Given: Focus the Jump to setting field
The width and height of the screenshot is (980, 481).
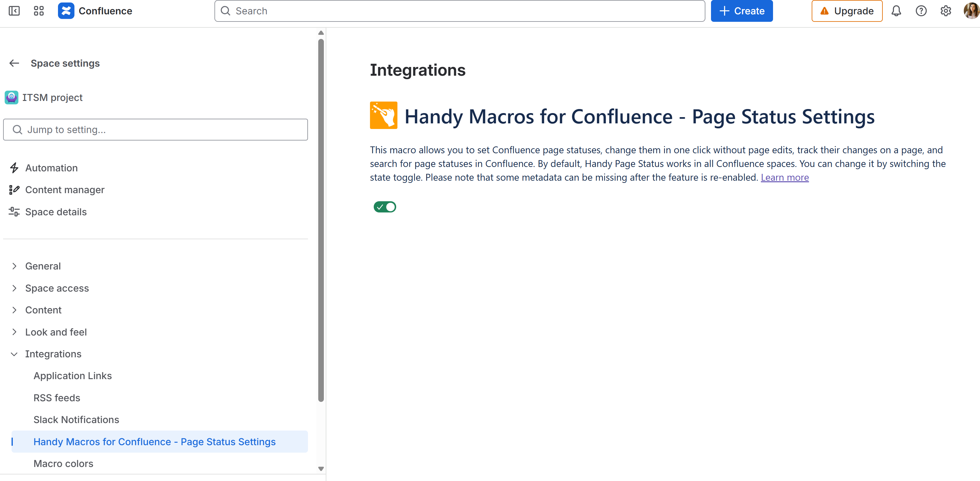Looking at the screenshot, I should point(156,130).
